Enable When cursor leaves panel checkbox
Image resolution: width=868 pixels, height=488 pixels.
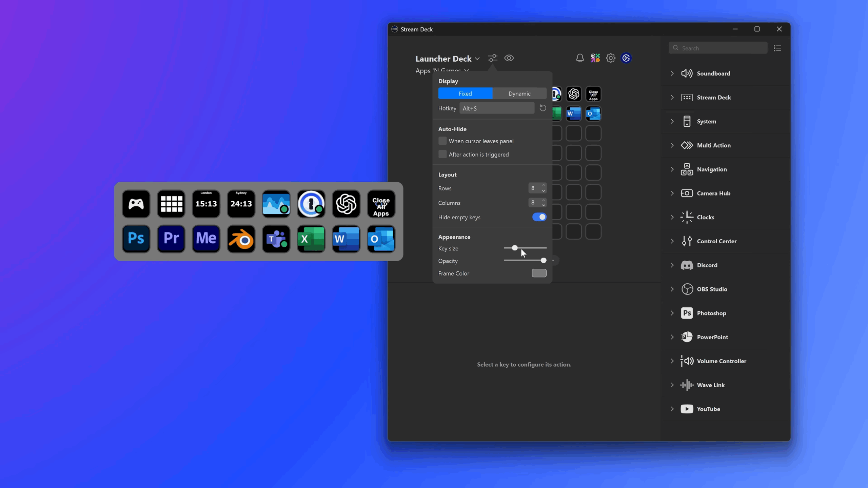[x=442, y=141]
